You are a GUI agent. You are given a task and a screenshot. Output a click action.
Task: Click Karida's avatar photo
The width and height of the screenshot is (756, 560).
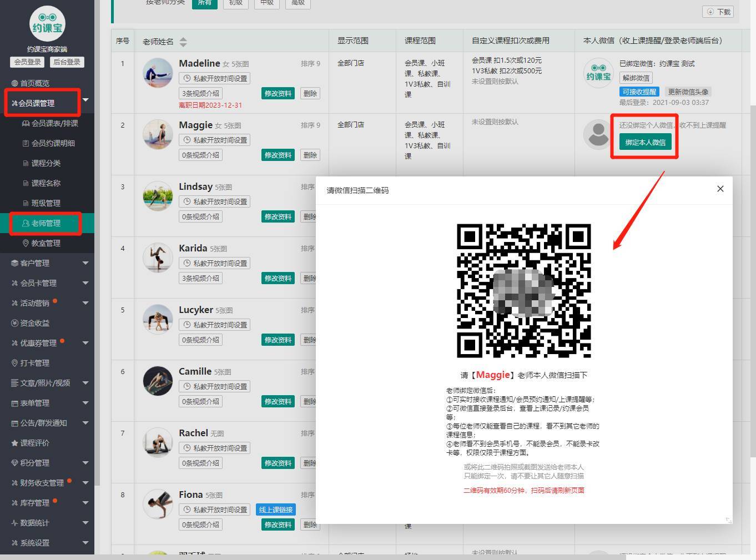(158, 258)
